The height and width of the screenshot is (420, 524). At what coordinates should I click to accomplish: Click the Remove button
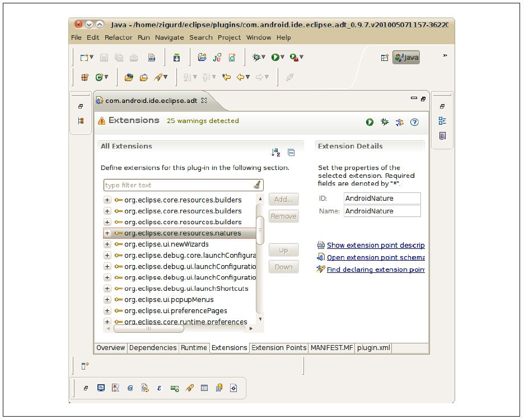[283, 216]
